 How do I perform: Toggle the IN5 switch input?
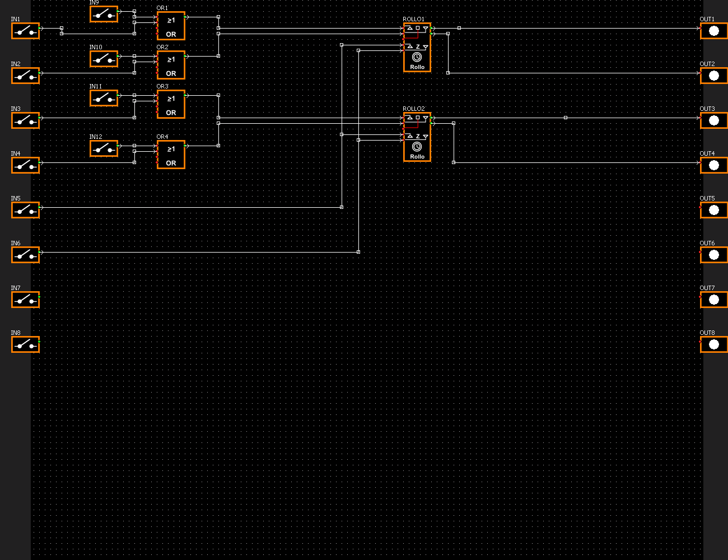[x=25, y=210]
